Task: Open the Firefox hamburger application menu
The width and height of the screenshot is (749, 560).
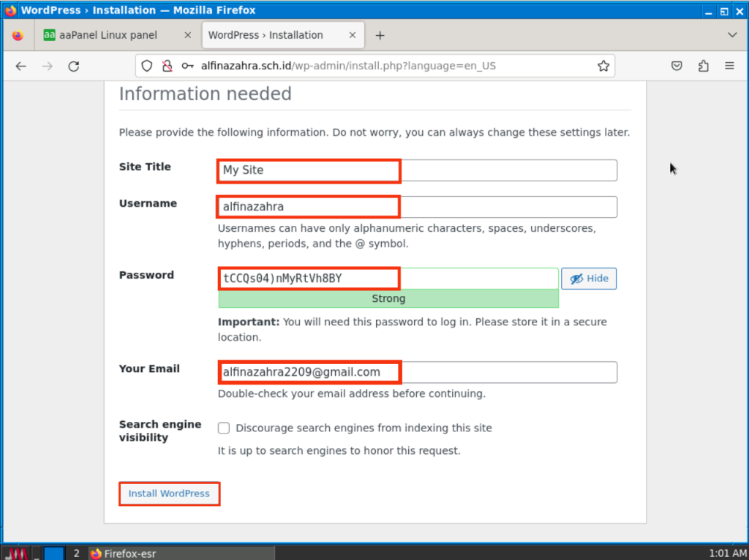Action: tap(729, 66)
